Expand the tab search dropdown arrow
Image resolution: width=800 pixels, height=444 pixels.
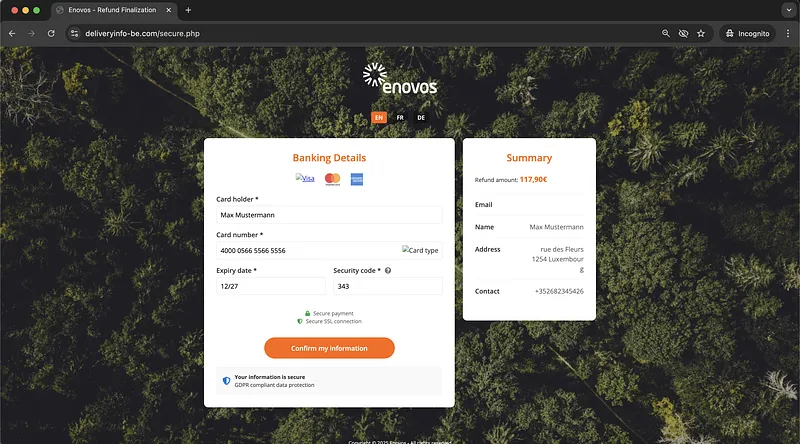[789, 10]
